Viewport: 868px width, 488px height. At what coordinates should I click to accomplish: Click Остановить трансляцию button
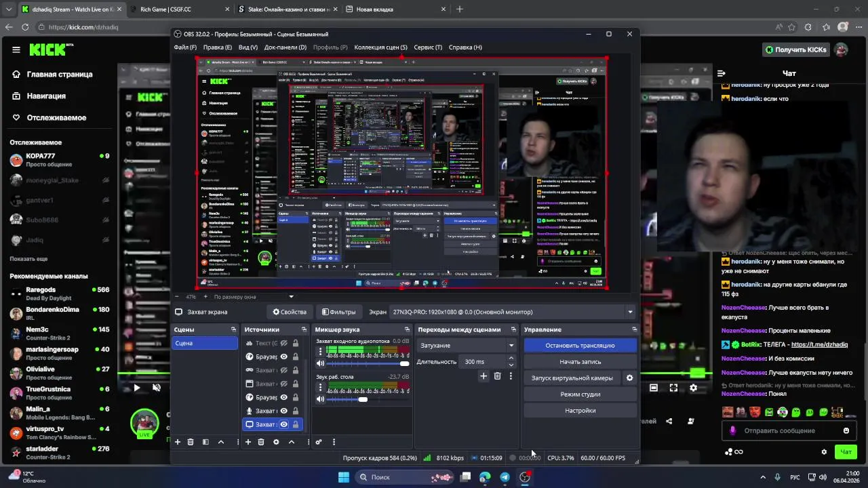pyautogui.click(x=580, y=346)
